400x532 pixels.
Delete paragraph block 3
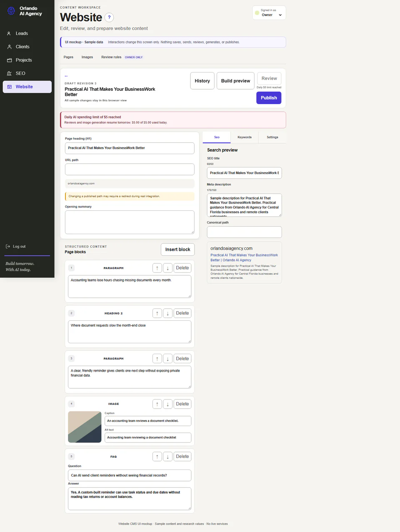182,359
